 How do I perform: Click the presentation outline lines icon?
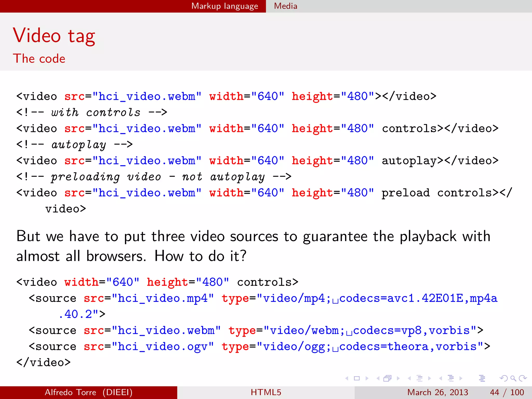click(x=482, y=378)
